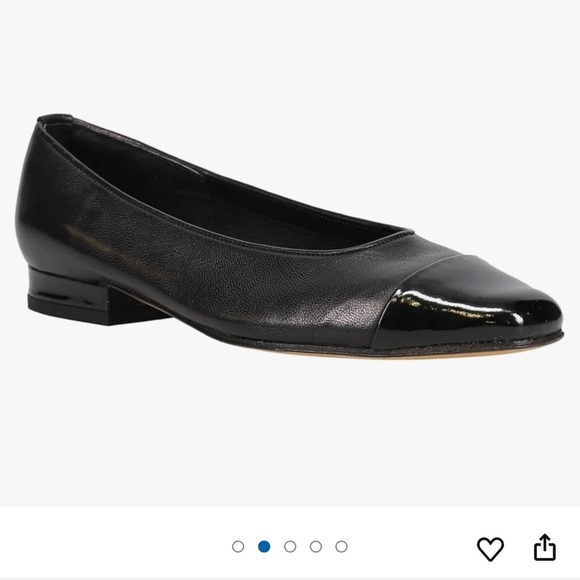Tap the glossy patent toe cap

470,303
